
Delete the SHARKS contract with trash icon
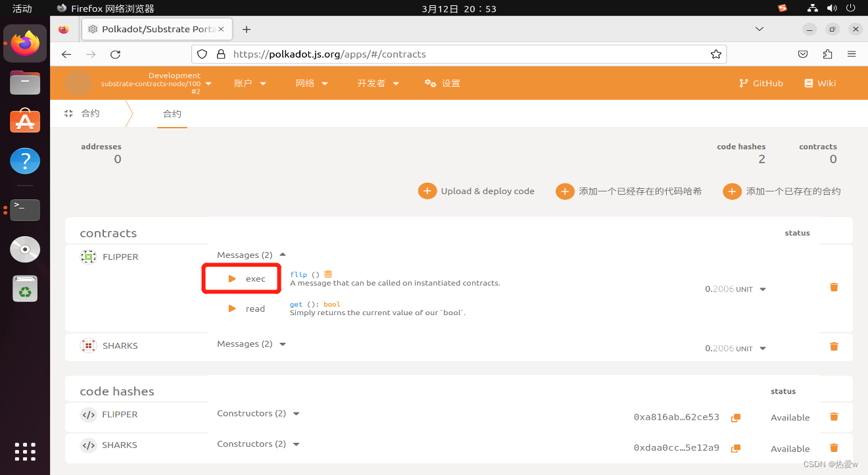click(834, 346)
